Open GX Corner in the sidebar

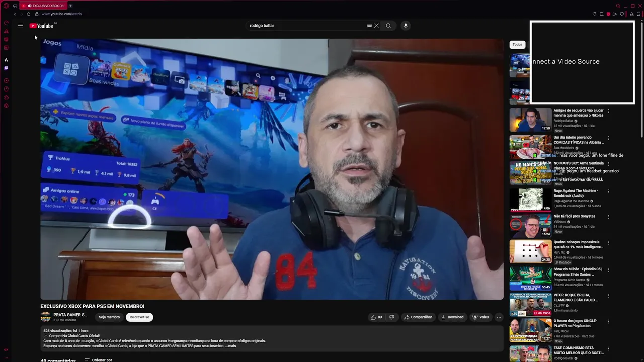tap(6, 31)
